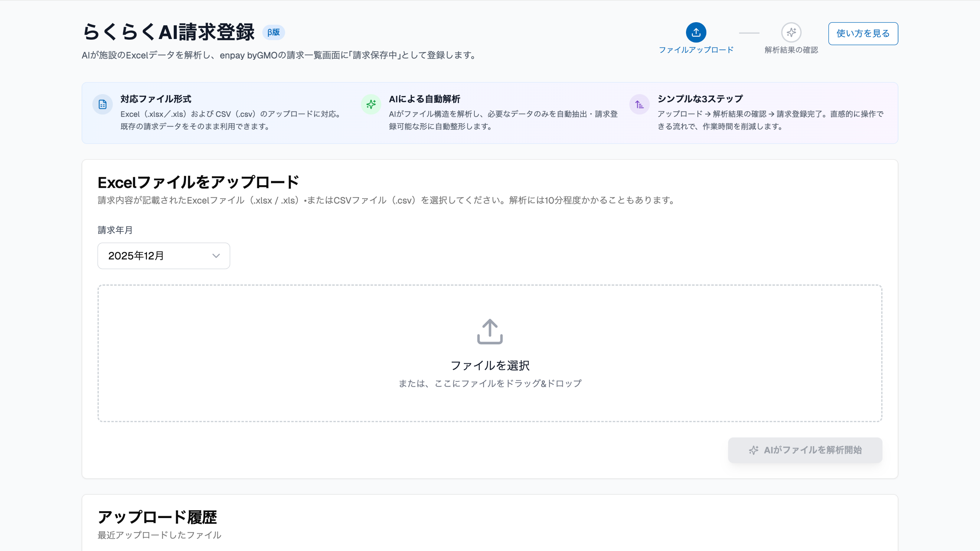Viewport: 980px width, 551px height.
Task: Click the Excelファイルをアップロード heading
Action: click(x=198, y=183)
